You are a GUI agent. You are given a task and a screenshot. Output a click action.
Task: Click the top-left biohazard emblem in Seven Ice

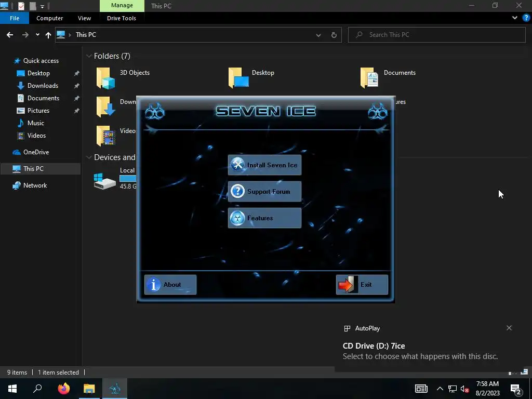(x=155, y=111)
